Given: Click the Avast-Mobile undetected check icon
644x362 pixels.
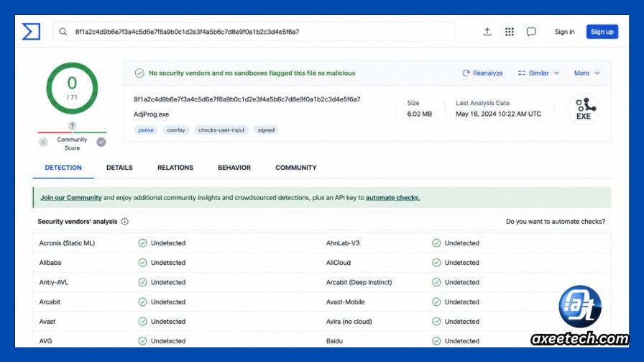Looking at the screenshot, I should coord(436,302).
